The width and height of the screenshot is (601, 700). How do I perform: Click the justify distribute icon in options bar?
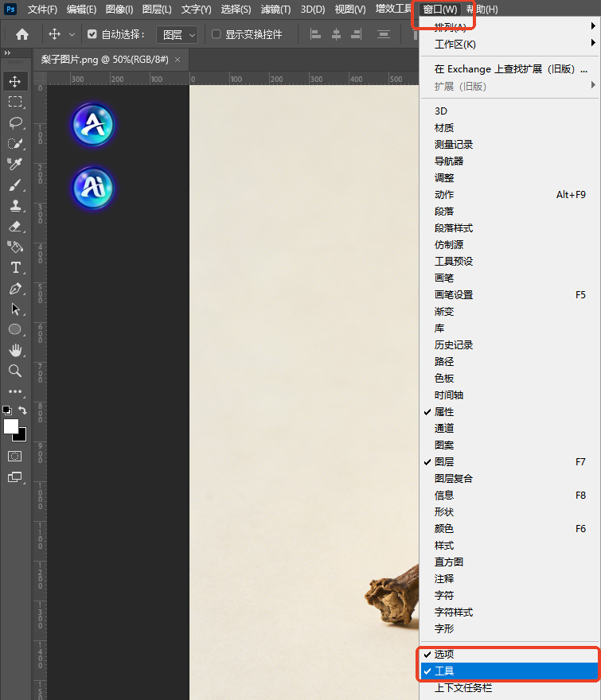tap(384, 34)
